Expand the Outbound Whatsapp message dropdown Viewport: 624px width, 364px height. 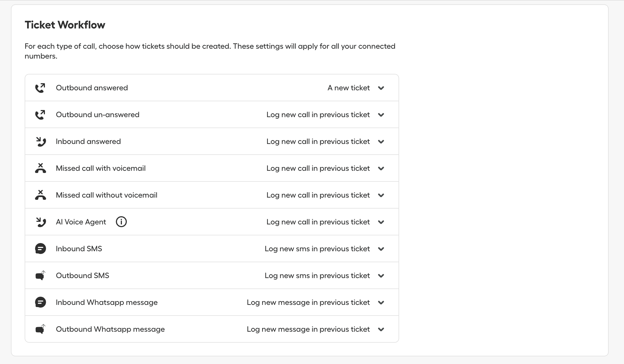pos(381,330)
